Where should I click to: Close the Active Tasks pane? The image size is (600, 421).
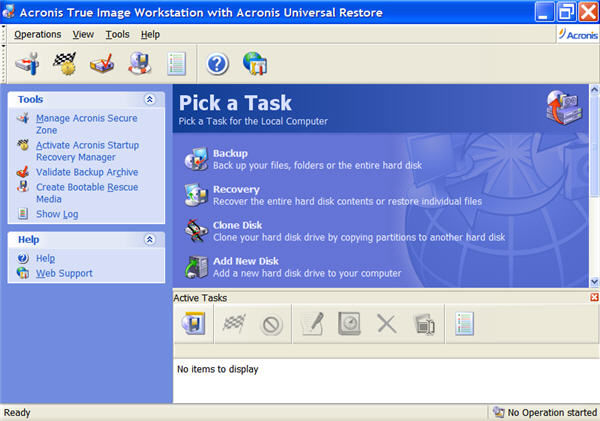coord(594,297)
